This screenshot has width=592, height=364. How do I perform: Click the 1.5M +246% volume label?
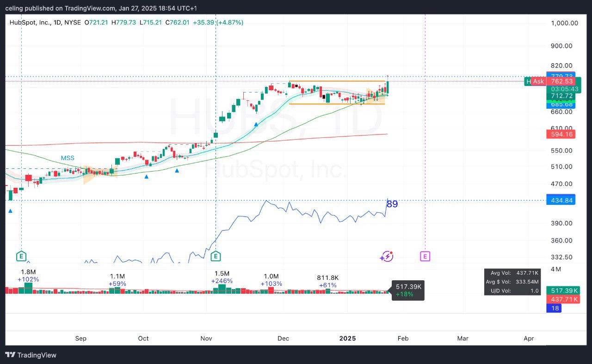click(x=222, y=277)
